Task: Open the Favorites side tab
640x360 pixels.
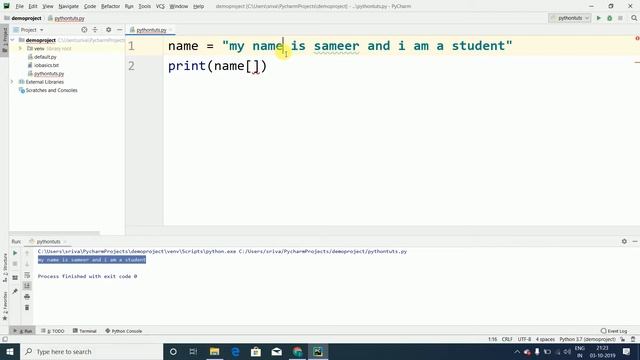Action: tap(5, 306)
